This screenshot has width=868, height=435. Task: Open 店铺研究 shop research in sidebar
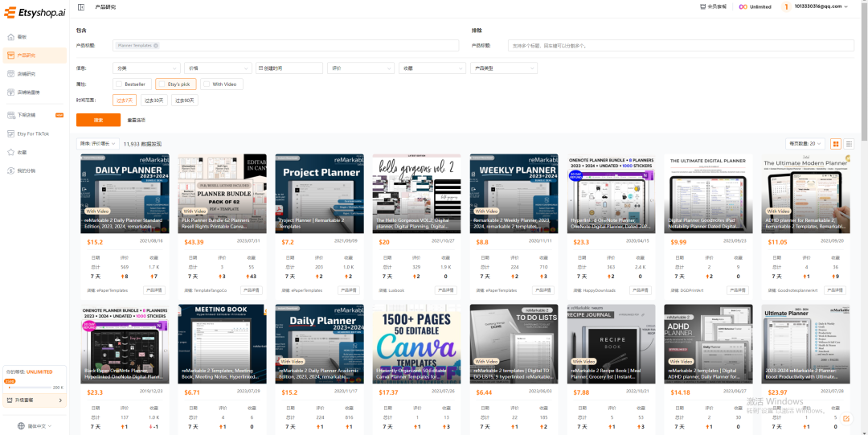tap(35, 74)
